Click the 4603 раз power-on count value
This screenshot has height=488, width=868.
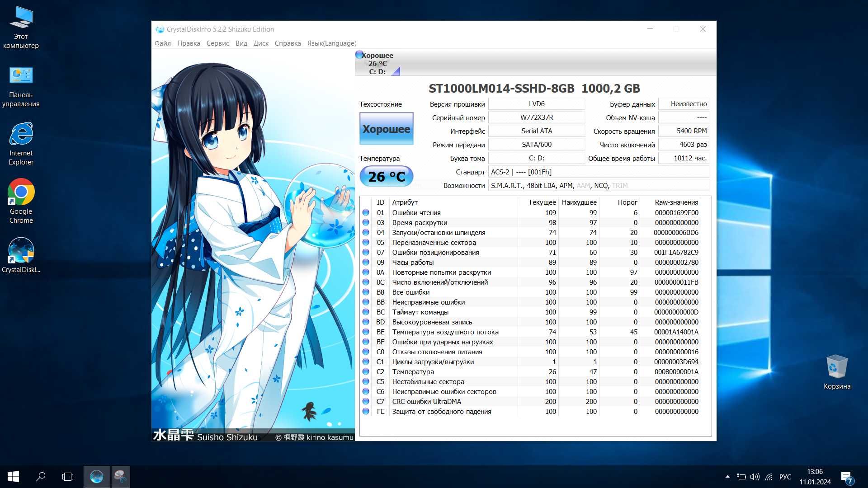684,145
